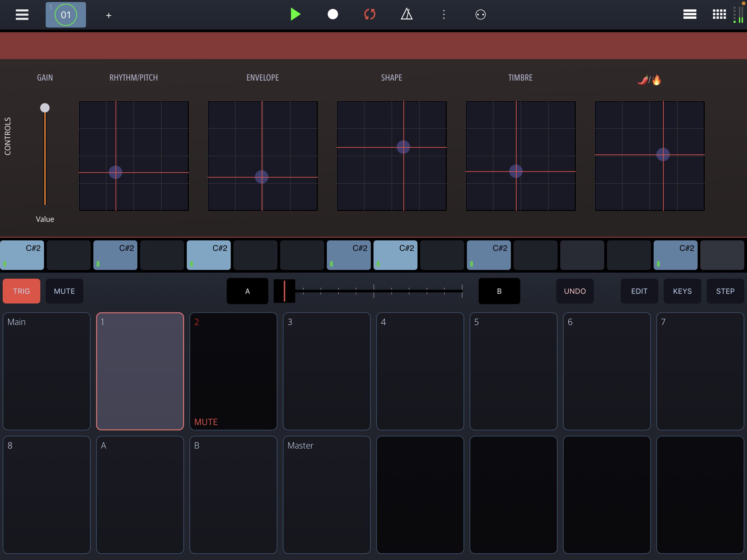Tap pad 3

pyautogui.click(x=326, y=371)
